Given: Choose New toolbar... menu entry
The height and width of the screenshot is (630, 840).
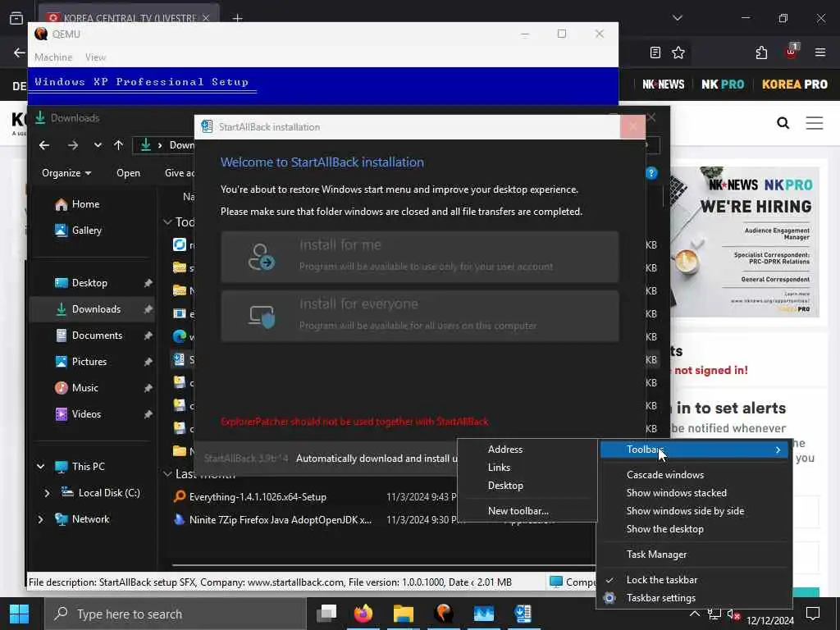Looking at the screenshot, I should pos(527,511).
